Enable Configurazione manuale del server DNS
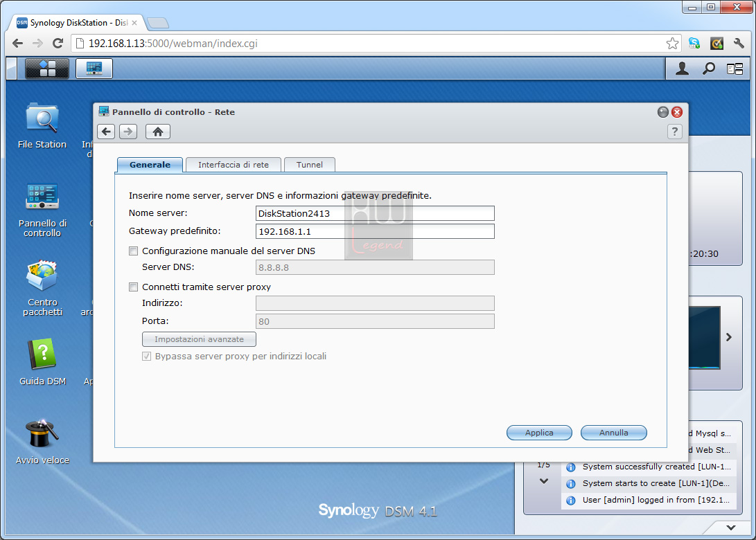This screenshot has width=756, height=540. 134,251
